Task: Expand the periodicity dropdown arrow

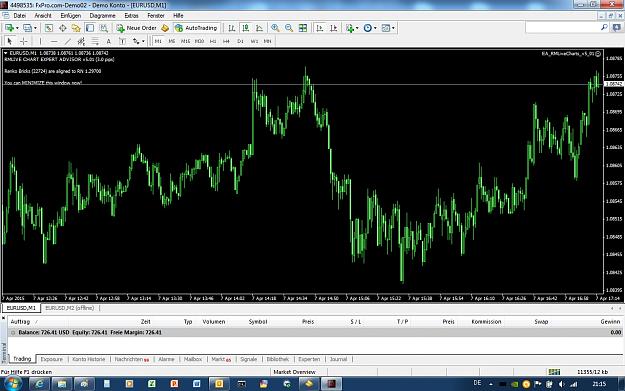Action: 375,28
